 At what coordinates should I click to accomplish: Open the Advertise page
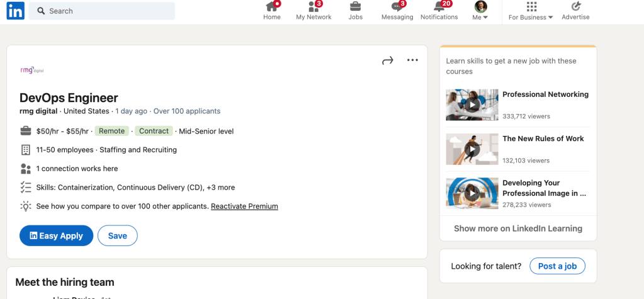[x=575, y=11]
